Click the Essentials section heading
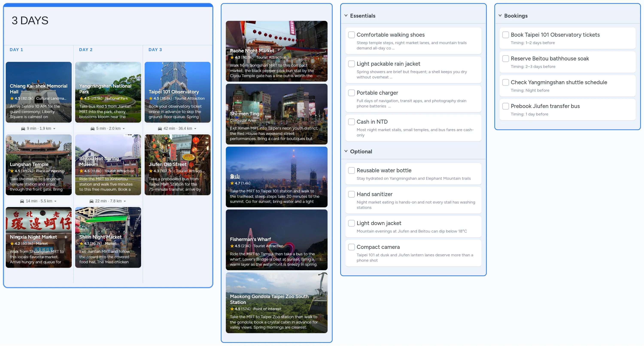 (x=363, y=16)
